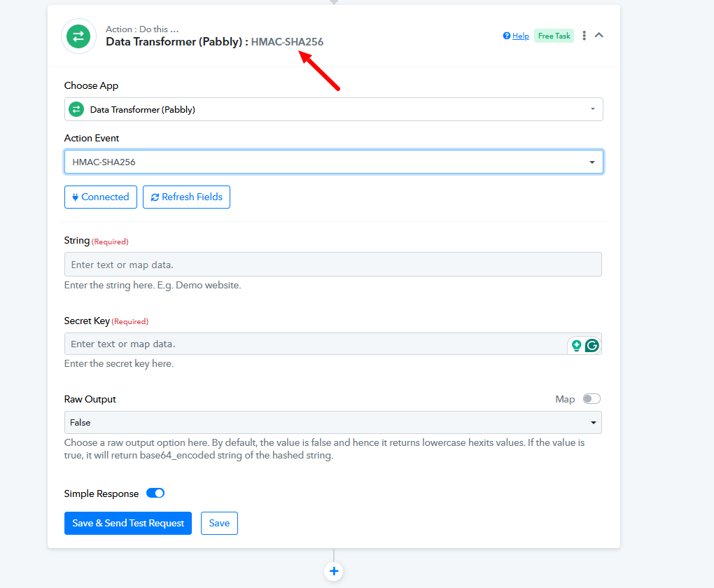Click the HMAC-SHA256 title text
The height and width of the screenshot is (588, 714).
(x=287, y=42)
